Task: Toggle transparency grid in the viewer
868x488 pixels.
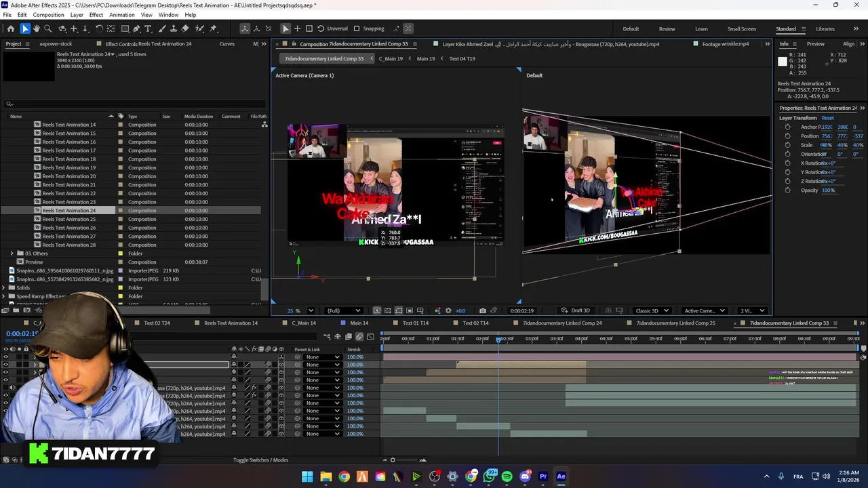Action: pos(387,310)
